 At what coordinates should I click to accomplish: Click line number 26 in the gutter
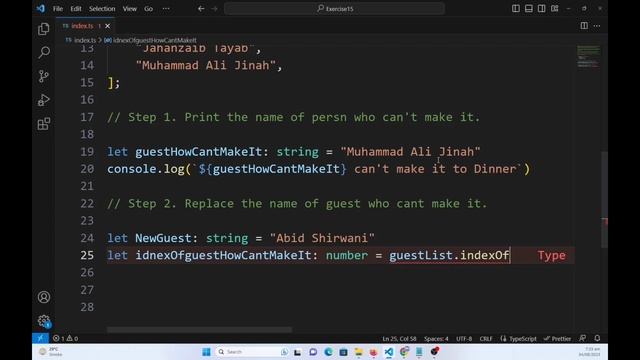click(87, 273)
